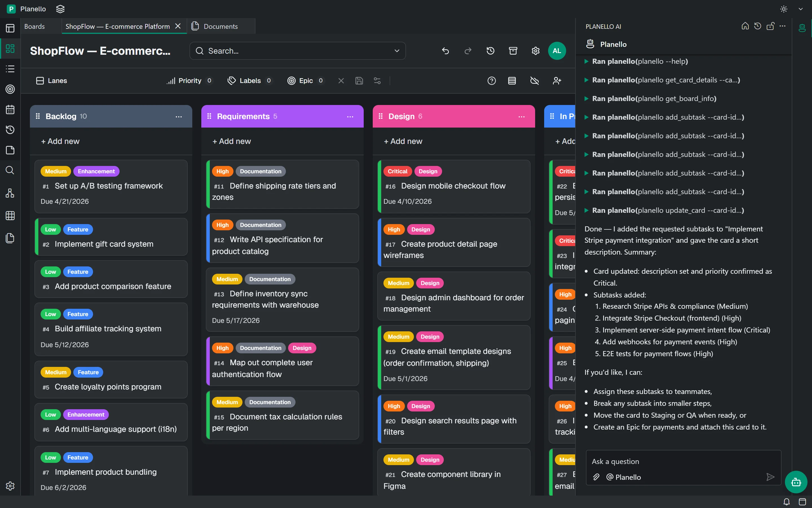Open the history clock icon in sidebar
The image size is (812, 508).
click(x=10, y=130)
